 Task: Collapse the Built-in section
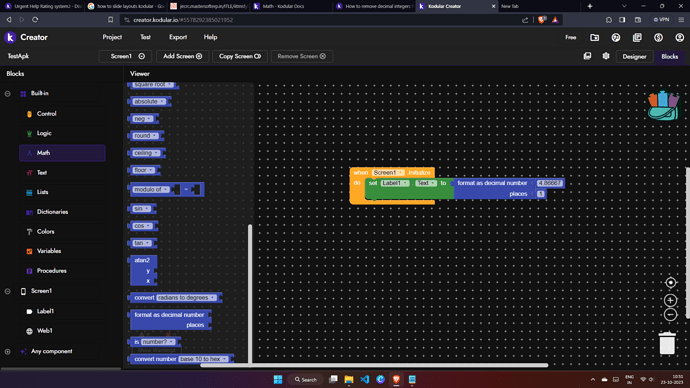7,93
